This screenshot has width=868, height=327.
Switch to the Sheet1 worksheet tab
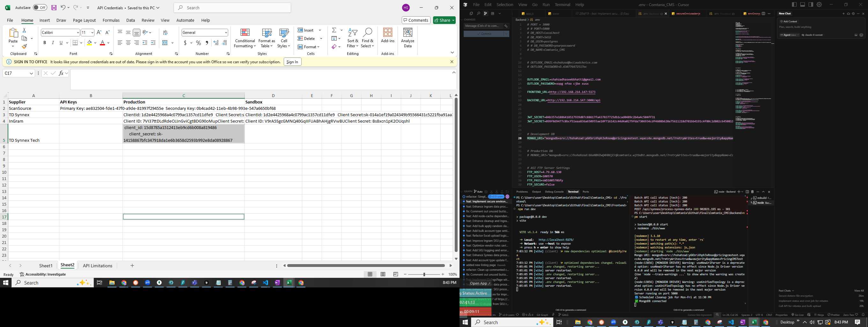[x=46, y=266]
